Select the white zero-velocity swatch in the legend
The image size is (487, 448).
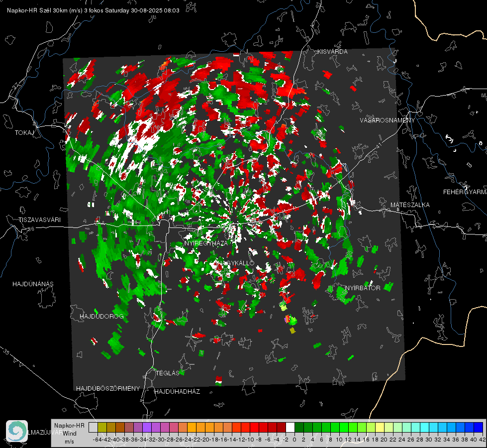point(290,427)
